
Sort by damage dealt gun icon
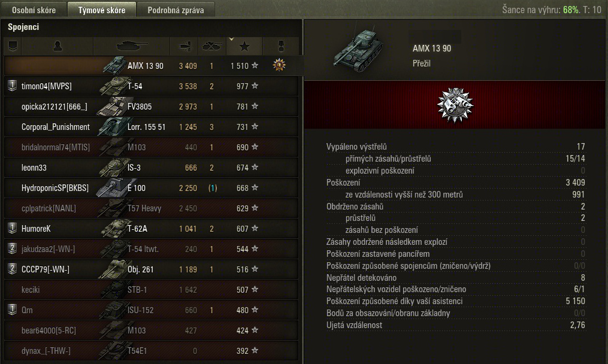184,46
